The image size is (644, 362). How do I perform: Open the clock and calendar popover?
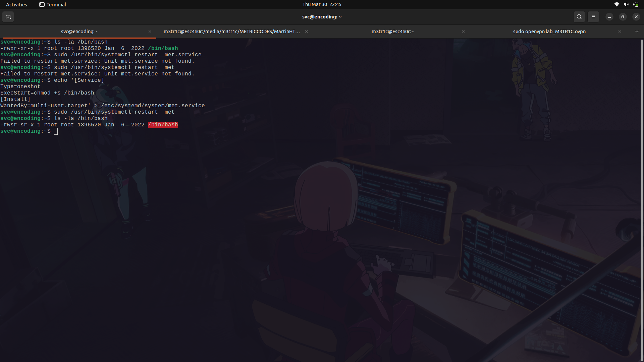coord(322,4)
